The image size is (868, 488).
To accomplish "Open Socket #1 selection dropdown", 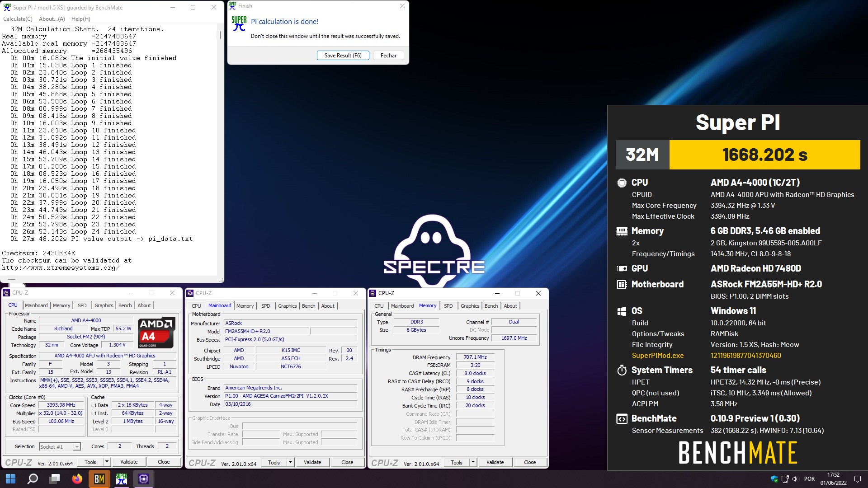I will point(60,446).
